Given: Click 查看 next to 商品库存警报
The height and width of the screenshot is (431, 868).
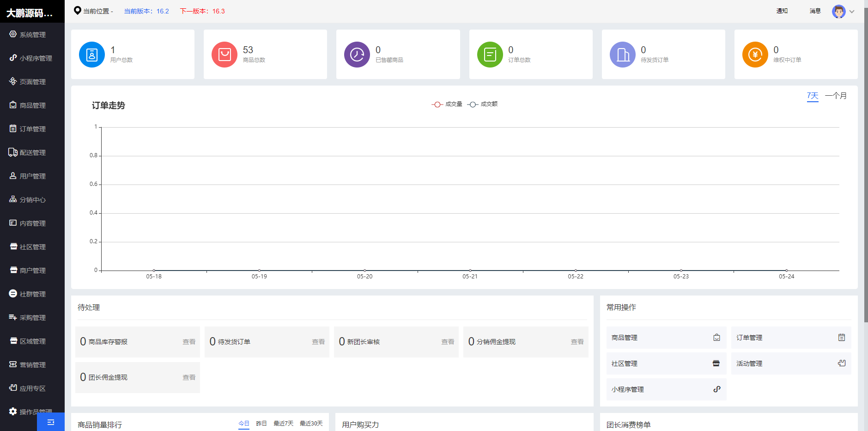Looking at the screenshot, I should tap(188, 342).
